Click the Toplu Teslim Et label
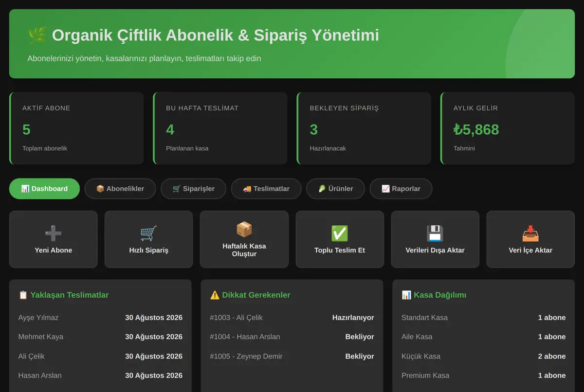584x392 pixels. [x=340, y=250]
